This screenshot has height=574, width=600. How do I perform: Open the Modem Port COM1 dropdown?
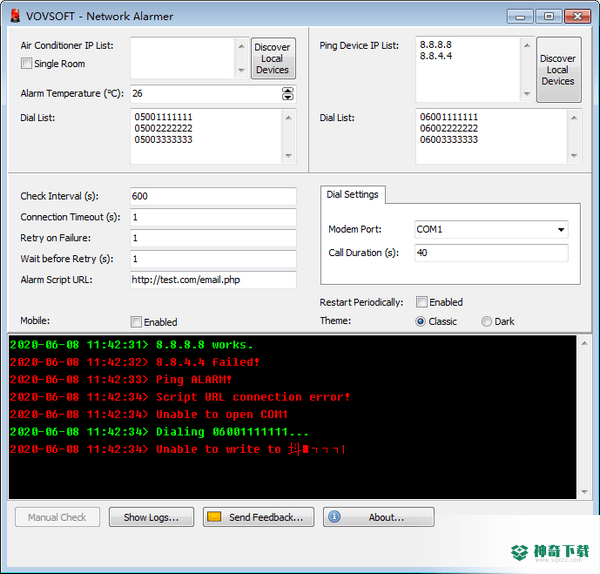(561, 230)
